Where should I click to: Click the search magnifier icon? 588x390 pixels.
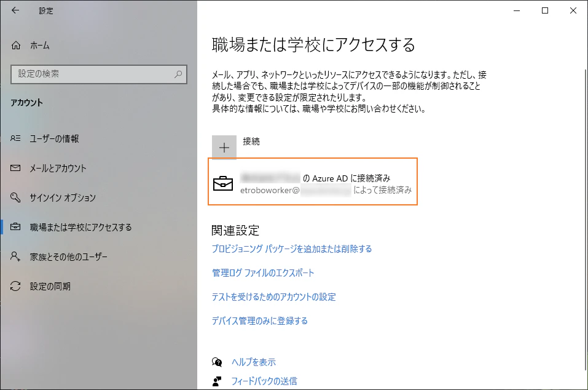(178, 74)
